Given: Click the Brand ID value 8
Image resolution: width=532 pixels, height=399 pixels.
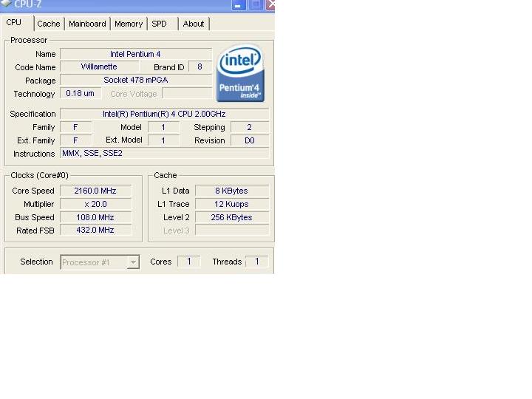Looking at the screenshot, I should 199,66.
